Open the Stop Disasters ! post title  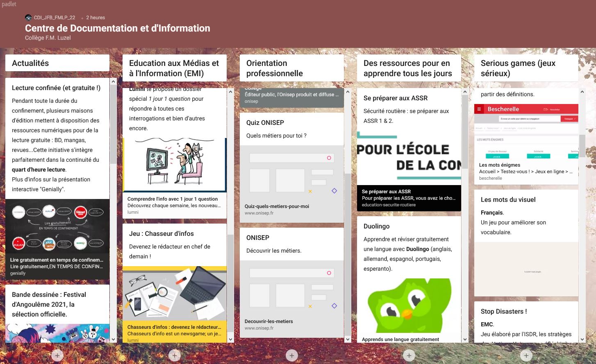click(504, 312)
